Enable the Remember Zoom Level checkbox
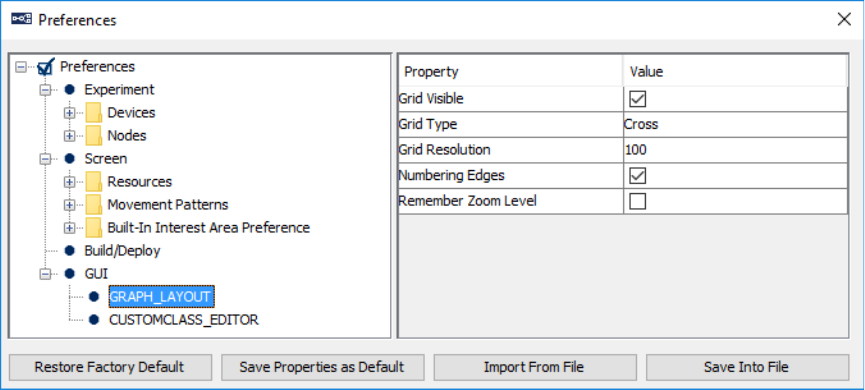865x390 pixels. tap(638, 201)
